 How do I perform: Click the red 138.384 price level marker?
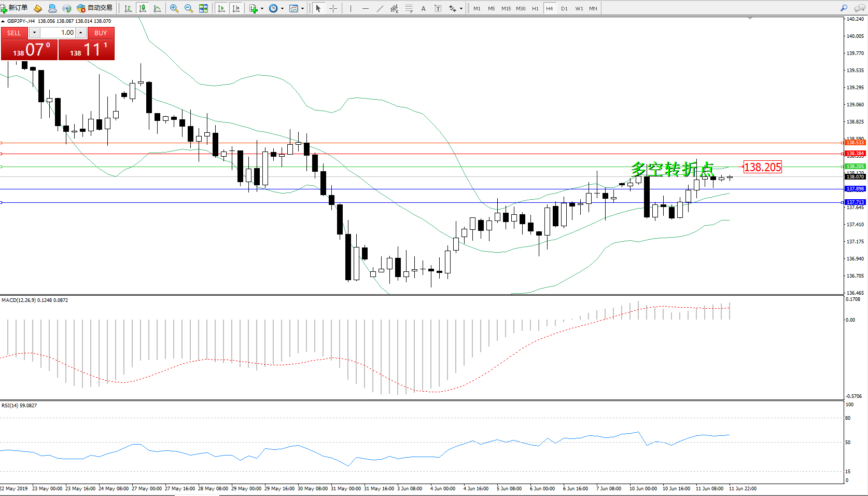pyautogui.click(x=855, y=154)
